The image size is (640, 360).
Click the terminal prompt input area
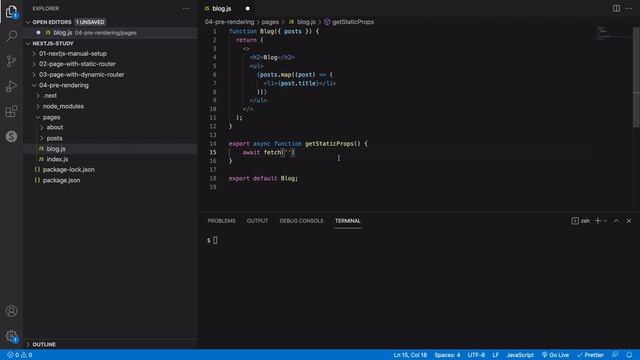click(215, 240)
